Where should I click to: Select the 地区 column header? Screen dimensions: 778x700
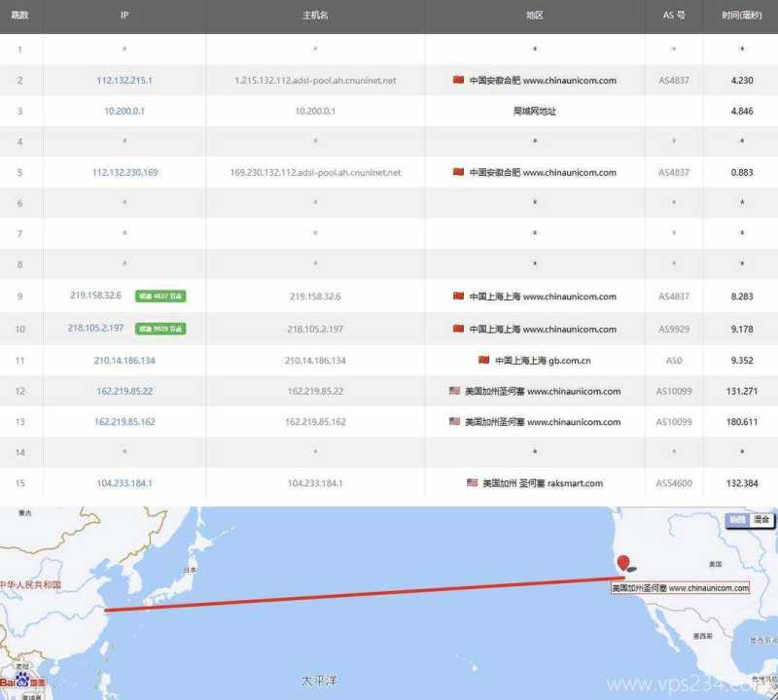[x=532, y=15]
